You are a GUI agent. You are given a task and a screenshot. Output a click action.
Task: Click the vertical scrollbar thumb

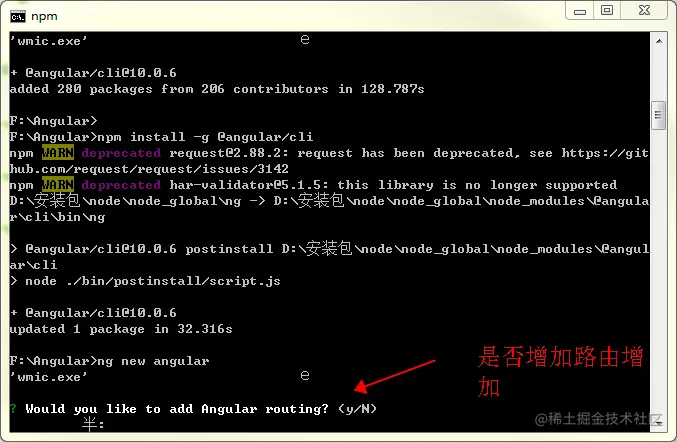pyautogui.click(x=658, y=115)
